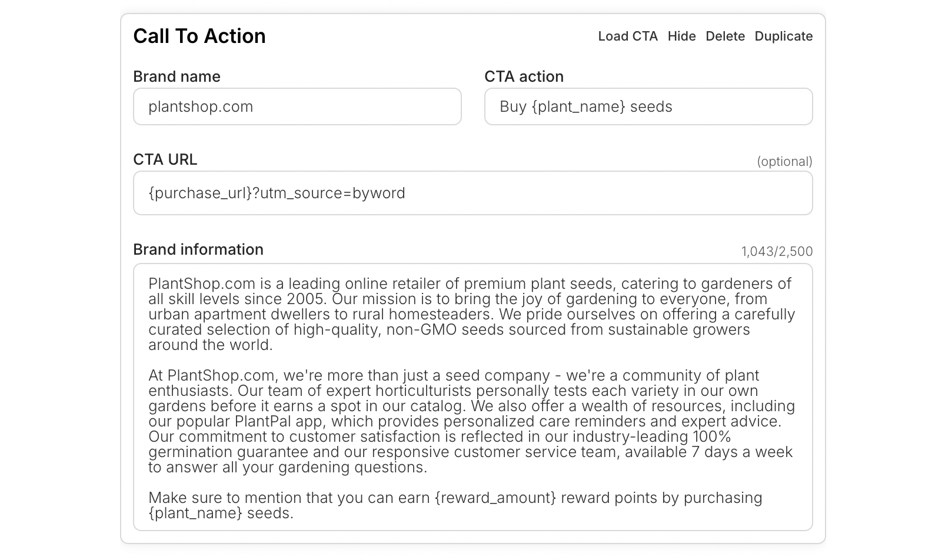
Task: Edit the CTA URL input field
Action: (x=473, y=193)
